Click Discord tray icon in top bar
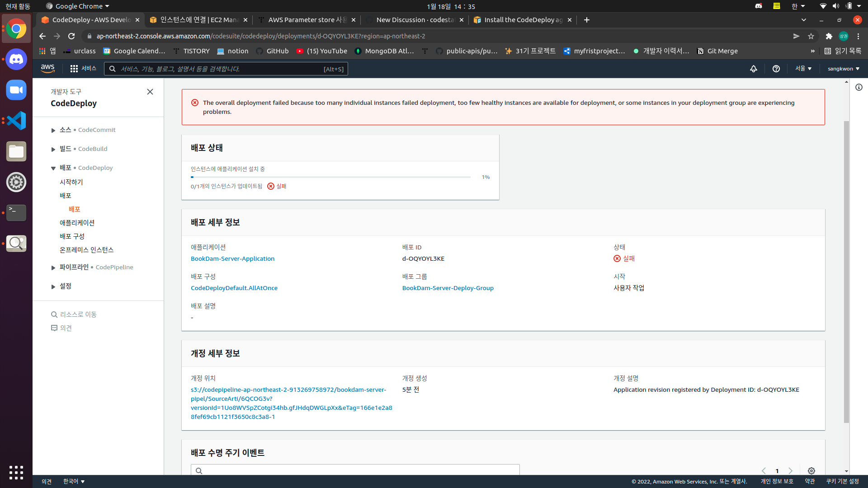The height and width of the screenshot is (488, 868). (759, 6)
